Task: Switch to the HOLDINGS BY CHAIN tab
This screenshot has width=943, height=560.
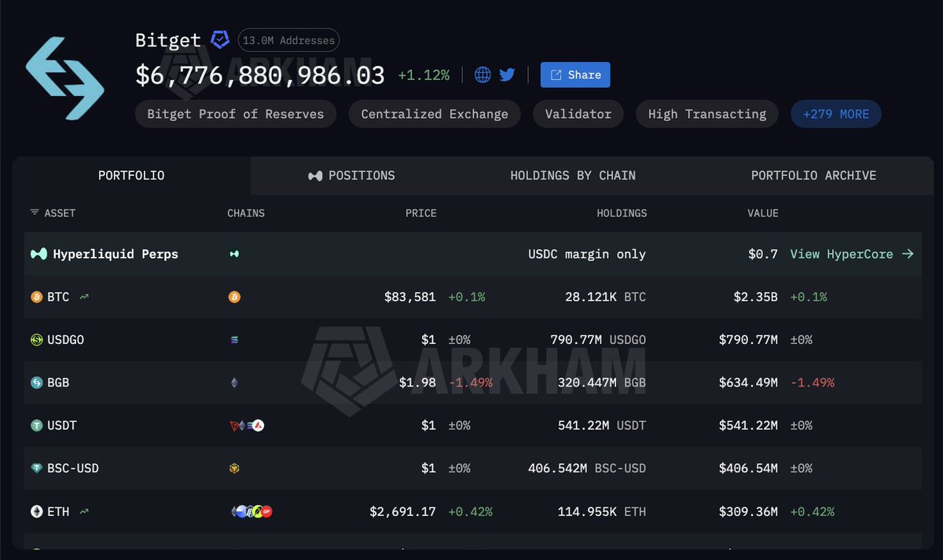Action: click(x=573, y=176)
